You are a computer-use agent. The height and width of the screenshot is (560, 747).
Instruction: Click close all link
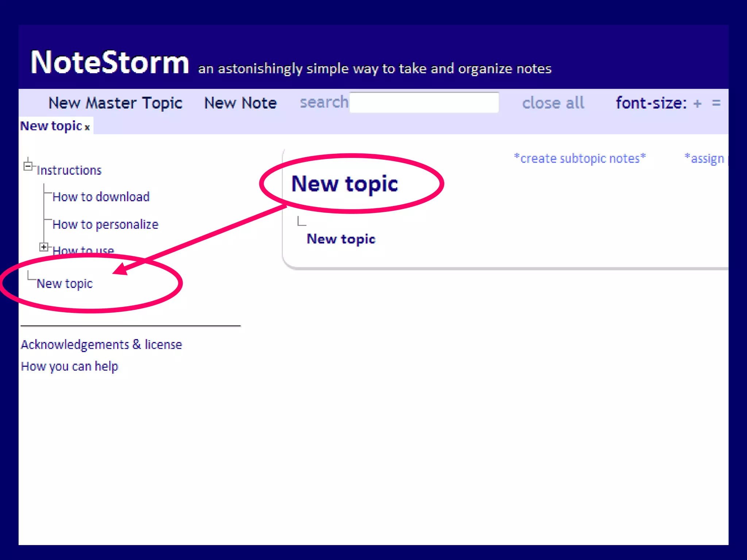click(x=553, y=103)
